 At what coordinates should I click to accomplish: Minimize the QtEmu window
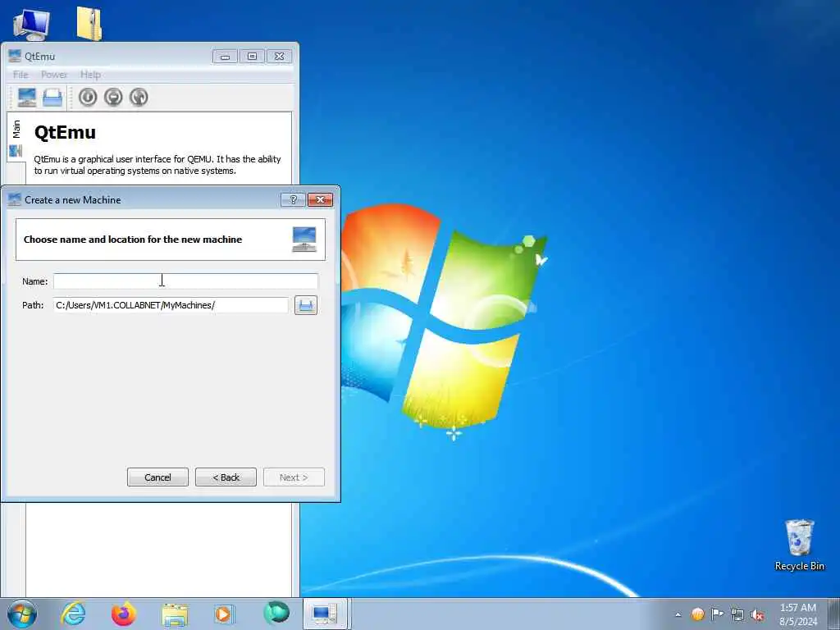pyautogui.click(x=225, y=57)
